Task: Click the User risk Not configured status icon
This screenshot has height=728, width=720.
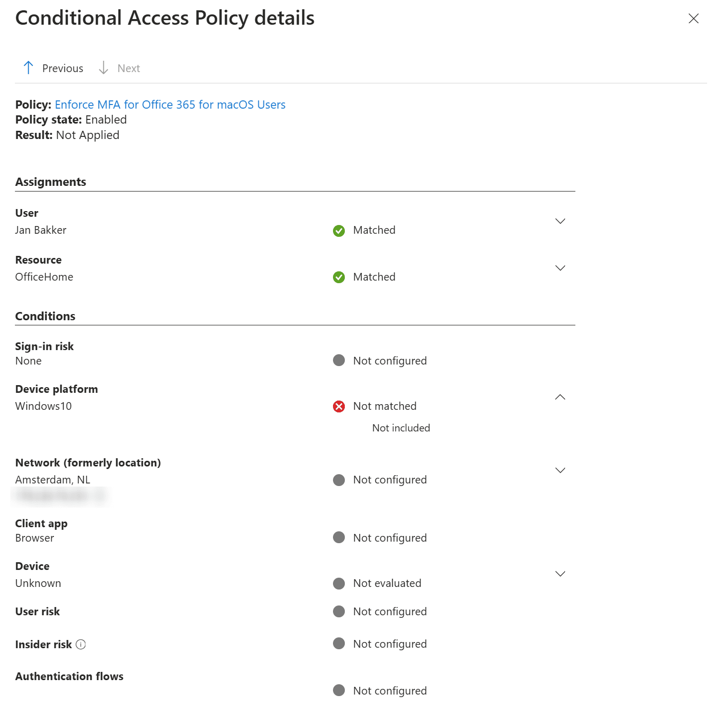Action: tap(339, 611)
